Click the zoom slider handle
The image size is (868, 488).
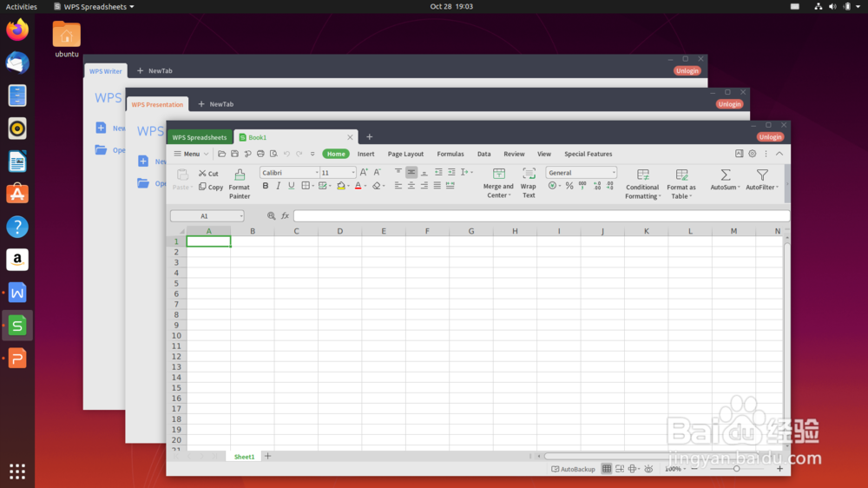pos(736,469)
